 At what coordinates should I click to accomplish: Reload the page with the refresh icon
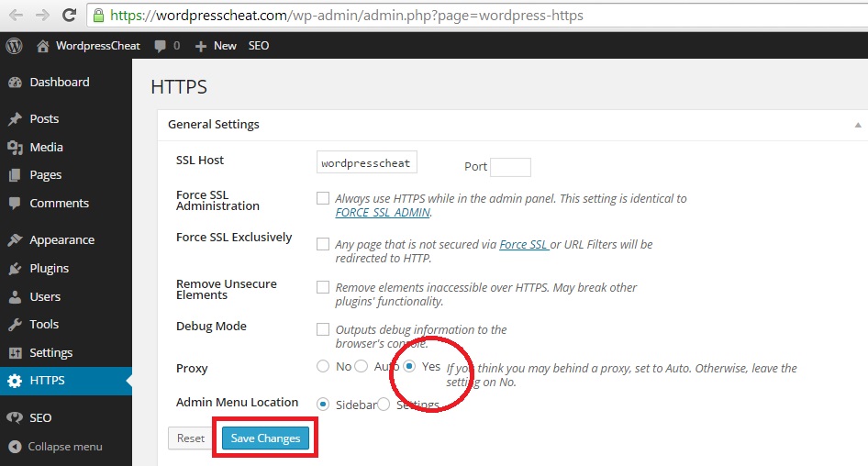69,15
